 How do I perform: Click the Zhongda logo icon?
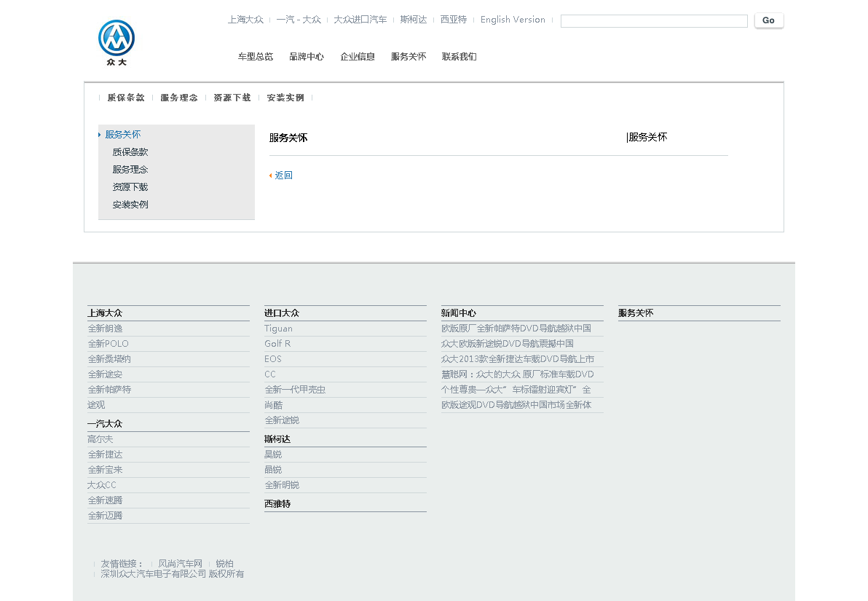tap(117, 41)
